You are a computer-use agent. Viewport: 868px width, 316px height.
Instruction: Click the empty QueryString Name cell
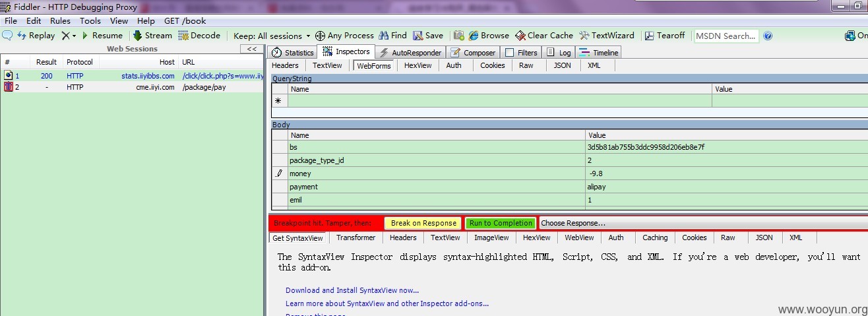(499, 101)
